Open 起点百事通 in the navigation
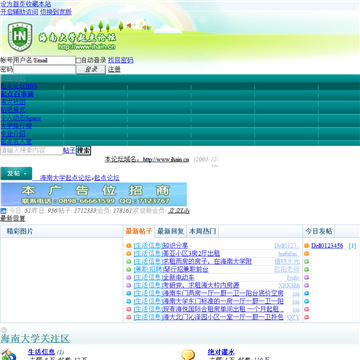The height and width of the screenshot is (360, 360). tap(17, 94)
